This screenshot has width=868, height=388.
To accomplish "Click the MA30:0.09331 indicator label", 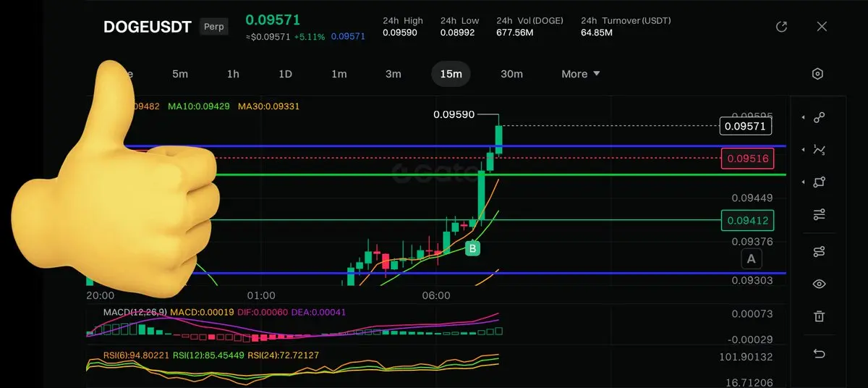I will click(268, 106).
